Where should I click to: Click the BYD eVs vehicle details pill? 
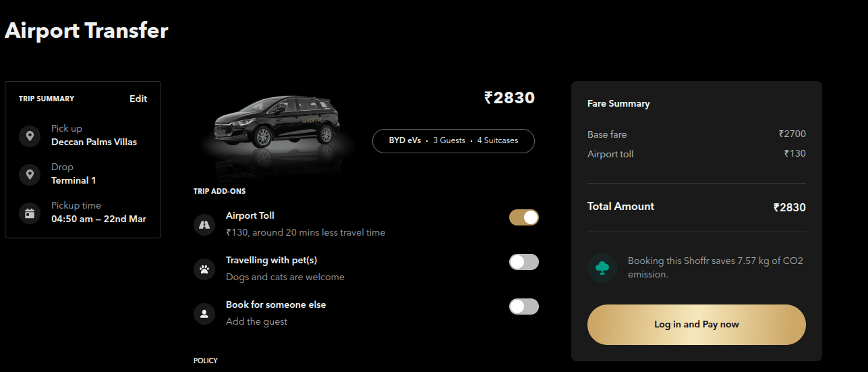click(x=453, y=140)
